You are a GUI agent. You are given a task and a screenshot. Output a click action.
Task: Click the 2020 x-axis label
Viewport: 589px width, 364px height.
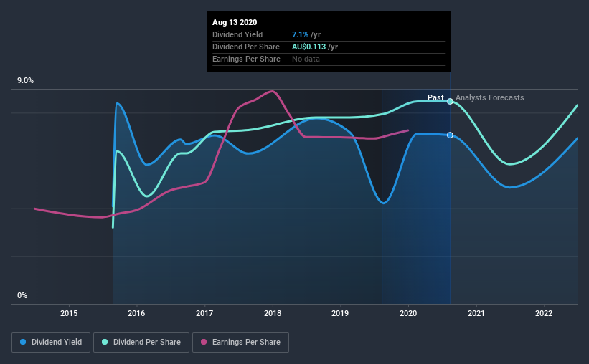[x=408, y=313]
